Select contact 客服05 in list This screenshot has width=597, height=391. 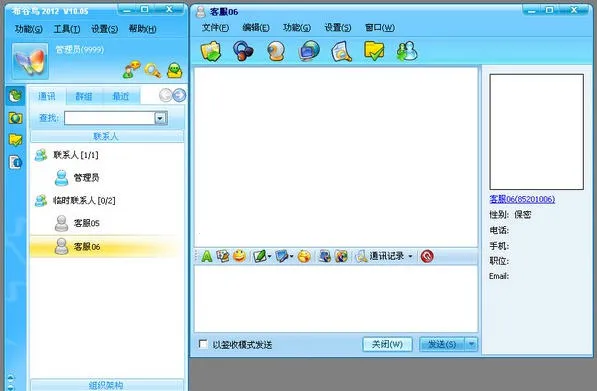click(107, 223)
